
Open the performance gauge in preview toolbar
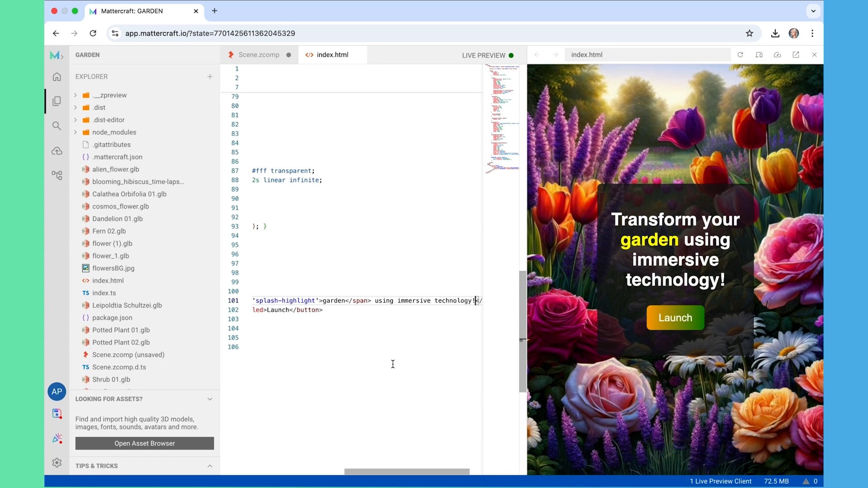pyautogui.click(x=777, y=55)
